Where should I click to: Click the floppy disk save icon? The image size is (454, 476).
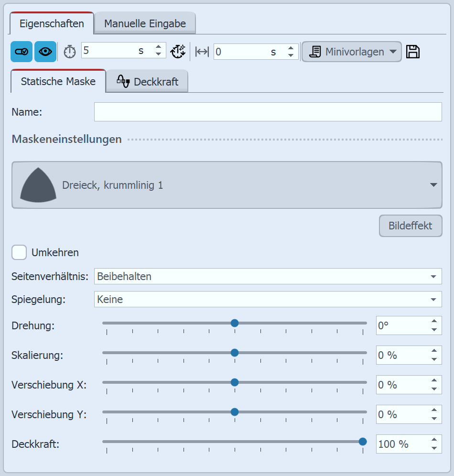[x=413, y=52]
